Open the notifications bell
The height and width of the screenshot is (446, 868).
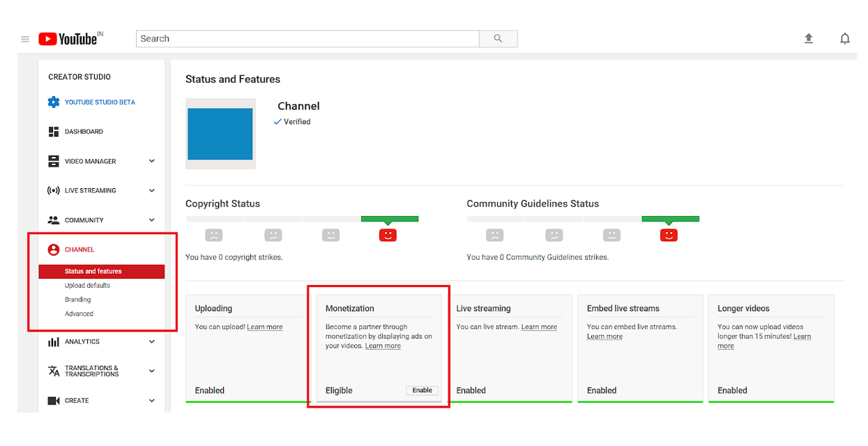(x=844, y=38)
